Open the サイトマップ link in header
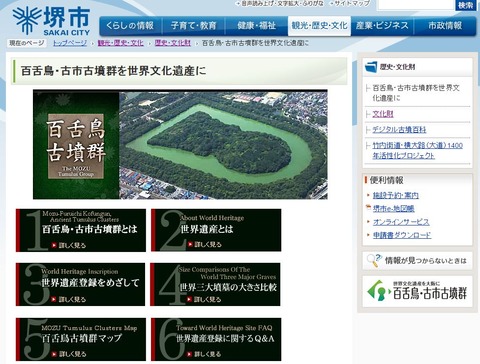Image resolution: width=480 pixels, height=364 pixels. click(x=352, y=3)
